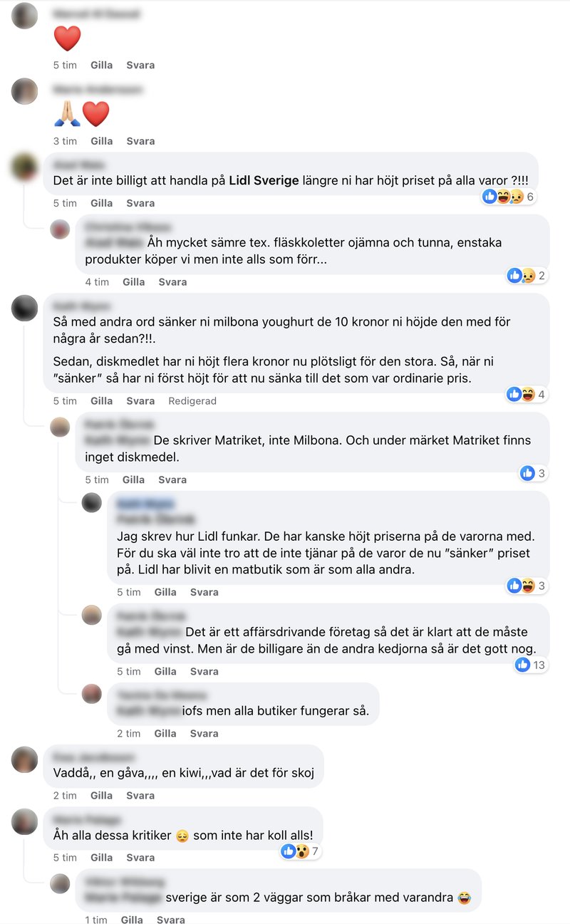The width and height of the screenshot is (570, 924).
Task: View reactions on the fläskkoletter reply
Action: point(526,276)
